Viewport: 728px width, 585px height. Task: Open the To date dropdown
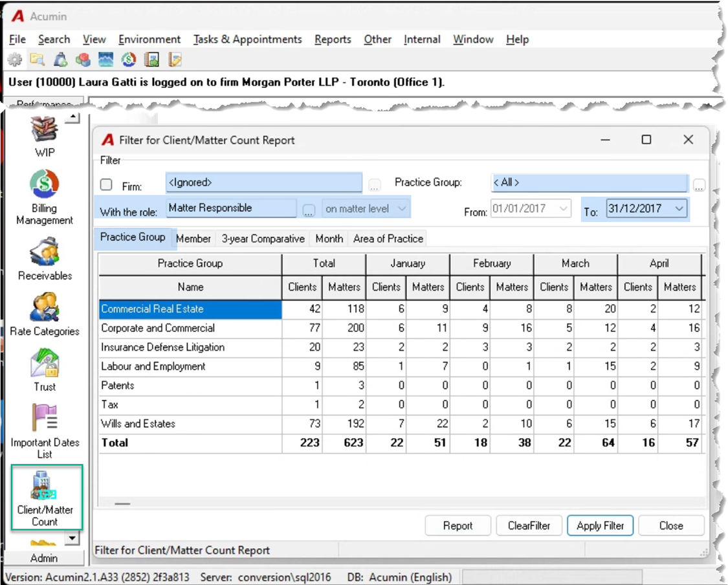(x=679, y=208)
